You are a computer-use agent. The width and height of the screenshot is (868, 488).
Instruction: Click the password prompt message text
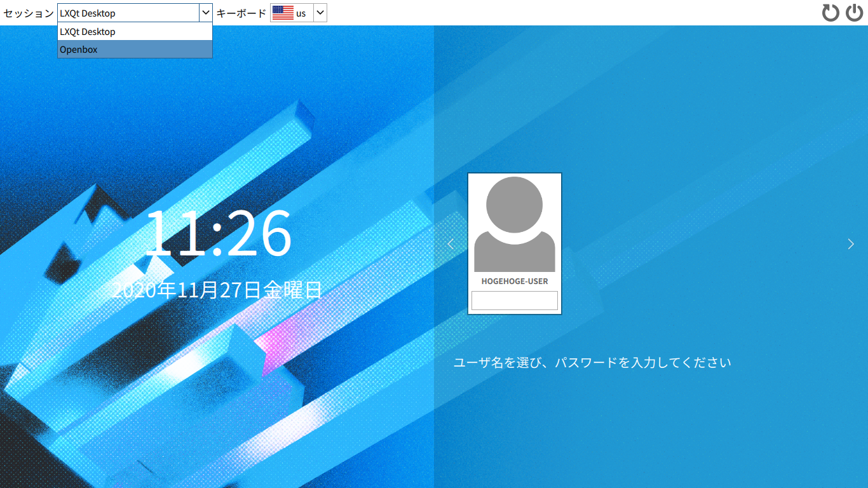[592, 363]
